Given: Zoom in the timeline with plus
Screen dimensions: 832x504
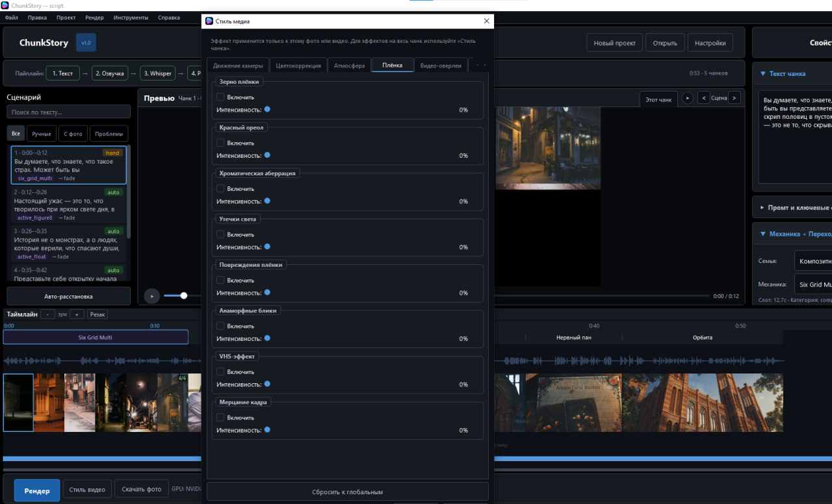Looking at the screenshot, I should click(77, 314).
